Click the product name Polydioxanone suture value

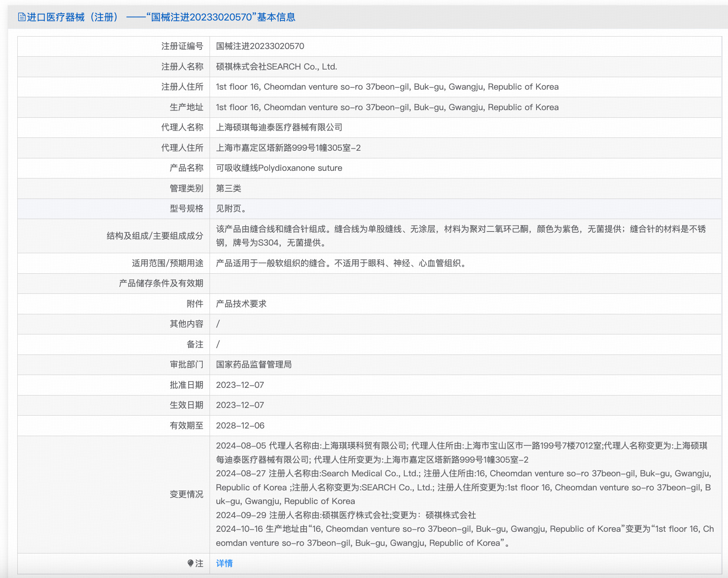pos(279,168)
